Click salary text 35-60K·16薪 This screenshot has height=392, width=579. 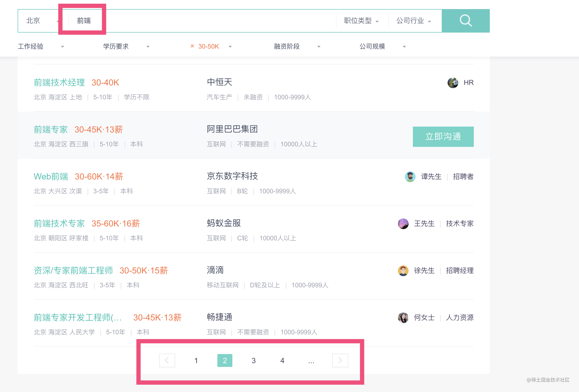116,224
